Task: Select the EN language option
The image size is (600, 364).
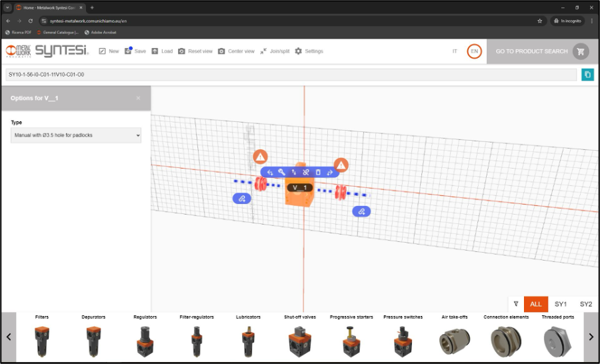Action: pyautogui.click(x=474, y=51)
